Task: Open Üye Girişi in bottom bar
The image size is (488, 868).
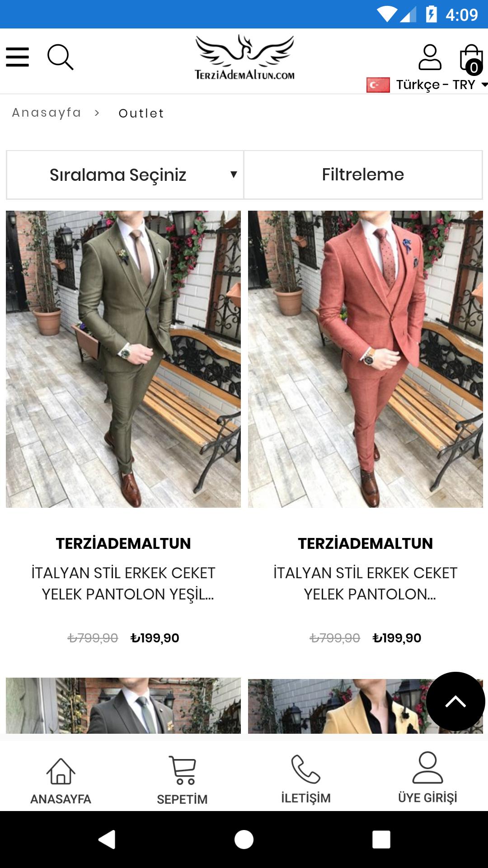Action: pyautogui.click(x=427, y=778)
